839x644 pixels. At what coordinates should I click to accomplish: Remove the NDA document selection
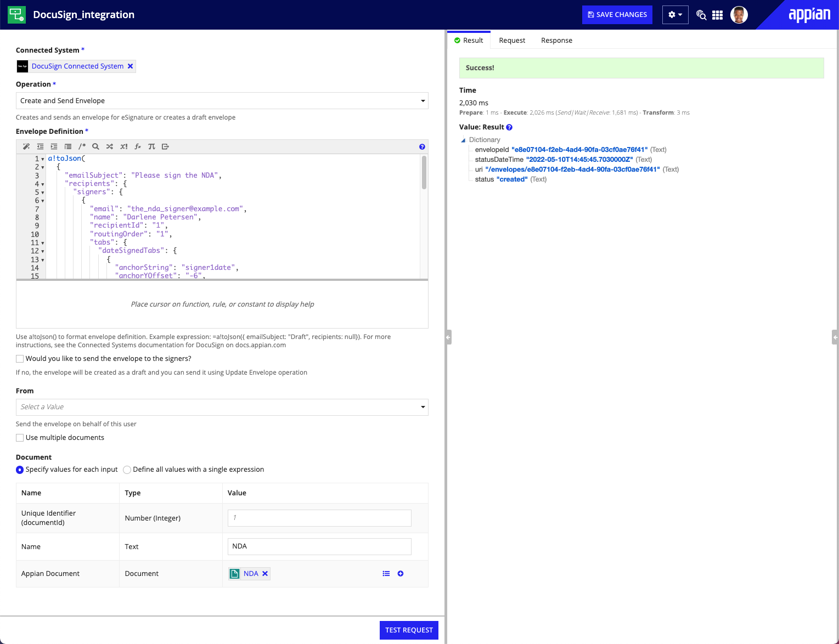(265, 574)
